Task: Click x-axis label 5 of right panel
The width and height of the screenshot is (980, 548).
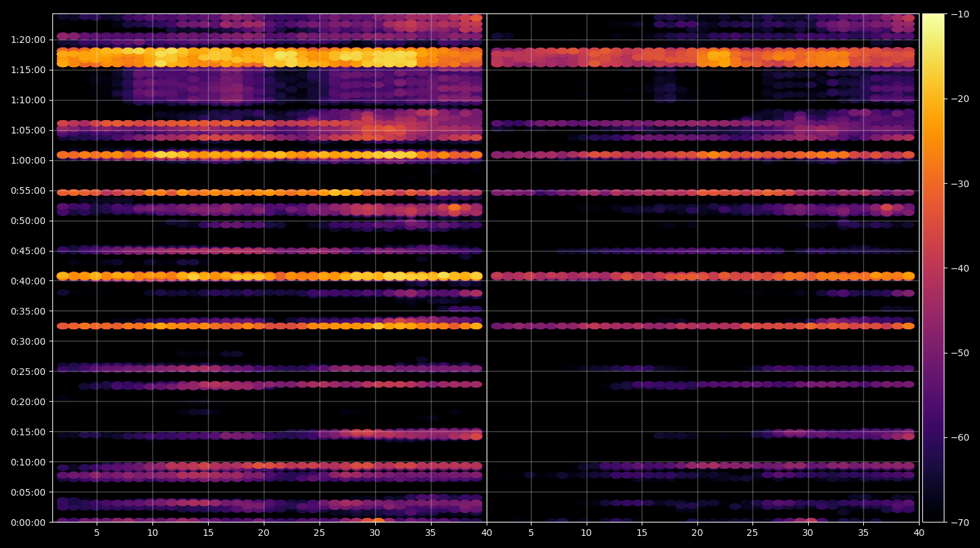Action: [531, 533]
